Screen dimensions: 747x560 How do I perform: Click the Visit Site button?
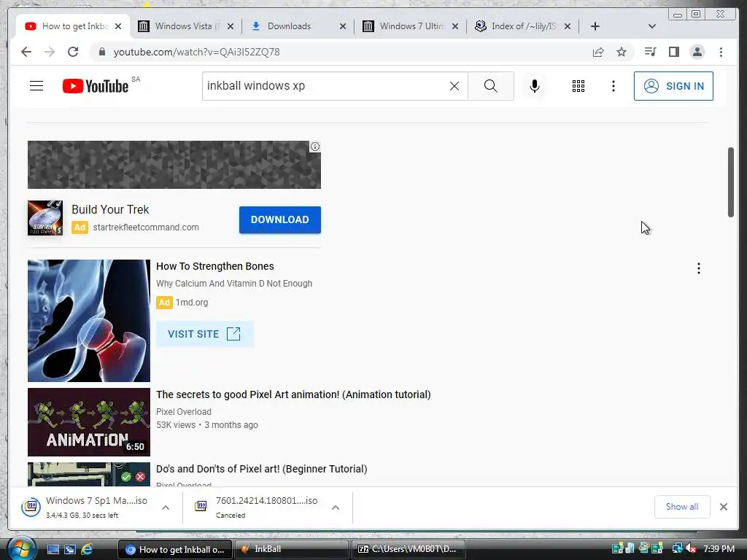(204, 334)
